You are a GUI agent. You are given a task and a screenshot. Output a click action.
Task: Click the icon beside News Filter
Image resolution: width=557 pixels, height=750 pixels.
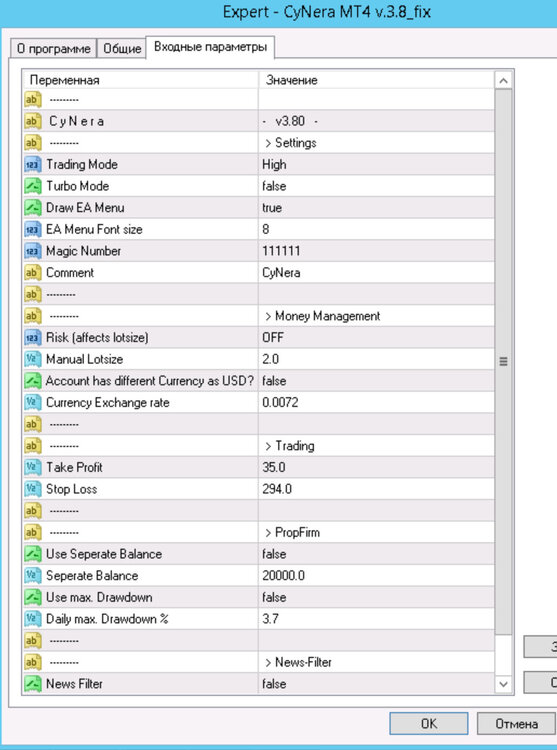[33, 684]
